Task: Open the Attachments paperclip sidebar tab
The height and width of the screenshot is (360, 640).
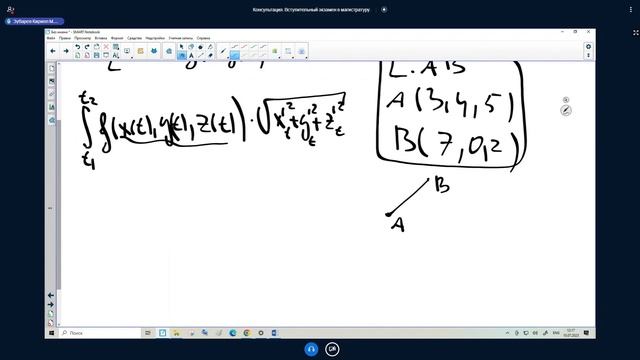Action: (51, 94)
